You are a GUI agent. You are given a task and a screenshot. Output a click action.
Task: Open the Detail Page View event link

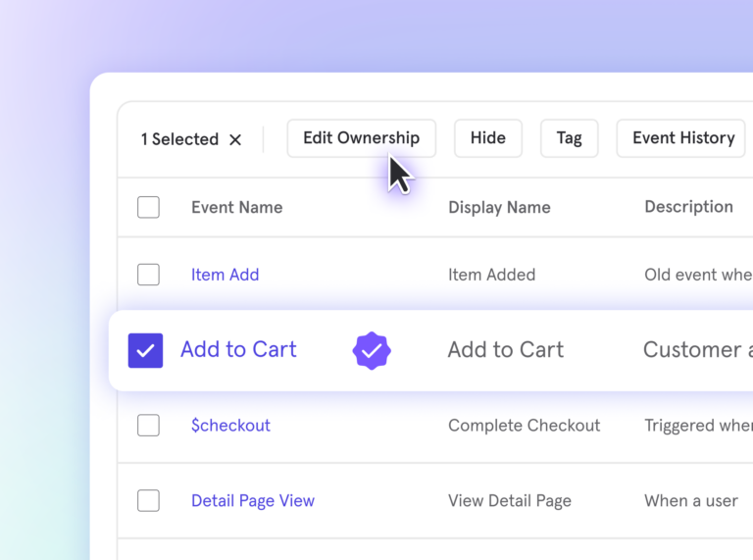(x=253, y=501)
